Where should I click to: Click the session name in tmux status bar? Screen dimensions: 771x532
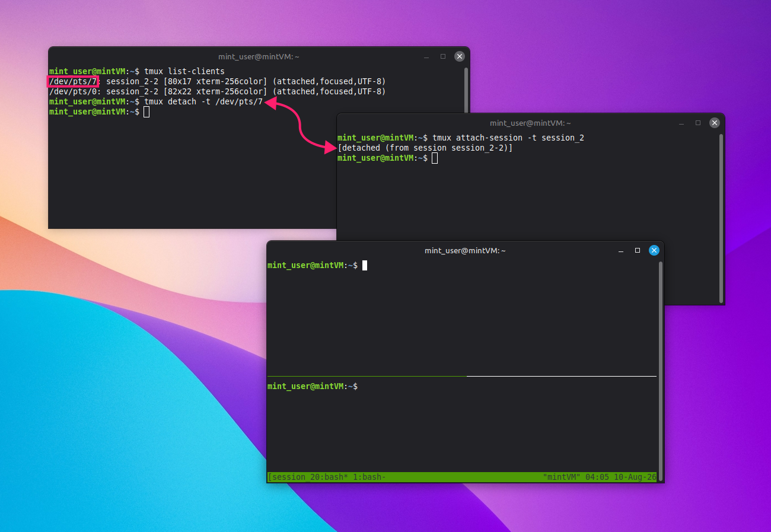tap(292, 477)
